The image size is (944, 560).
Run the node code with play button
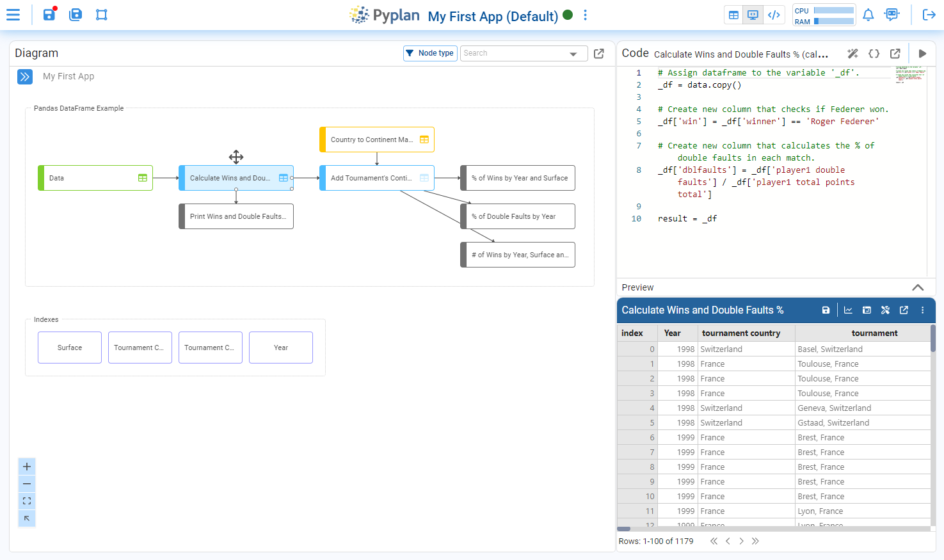pyautogui.click(x=922, y=54)
